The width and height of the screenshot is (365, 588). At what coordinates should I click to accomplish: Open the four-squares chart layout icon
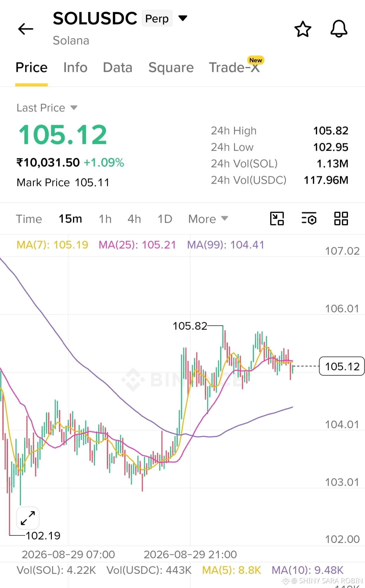(341, 219)
